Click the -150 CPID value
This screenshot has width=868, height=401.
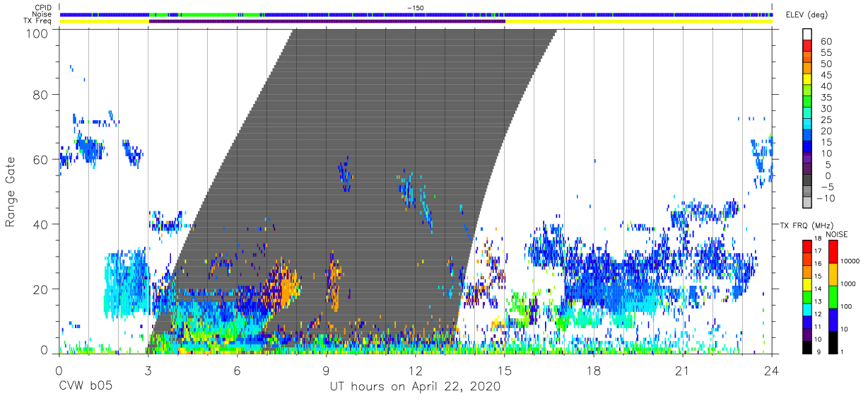(416, 7)
